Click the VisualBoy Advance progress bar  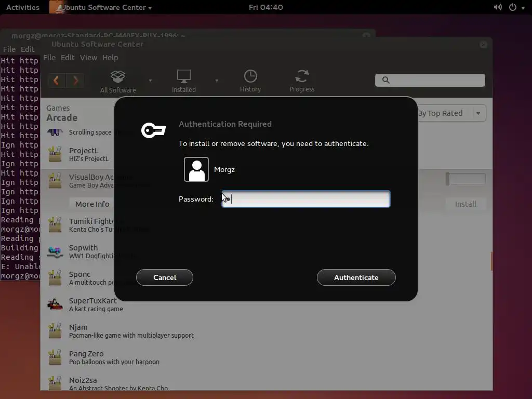[465, 179]
